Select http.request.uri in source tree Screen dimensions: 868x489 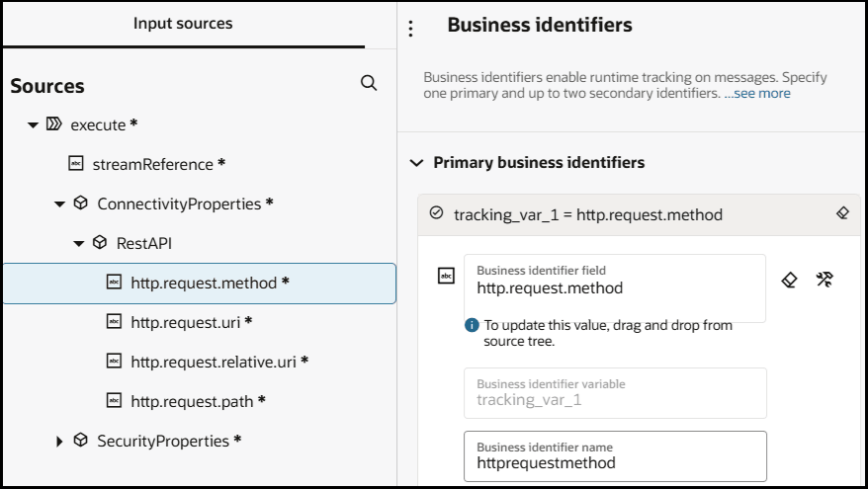pos(188,322)
